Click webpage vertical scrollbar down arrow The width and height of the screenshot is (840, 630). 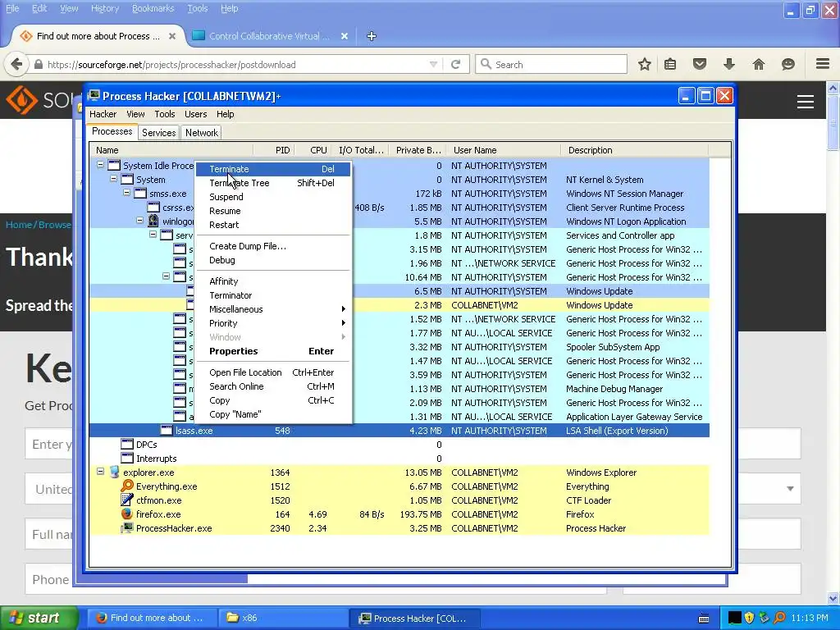pyautogui.click(x=833, y=598)
